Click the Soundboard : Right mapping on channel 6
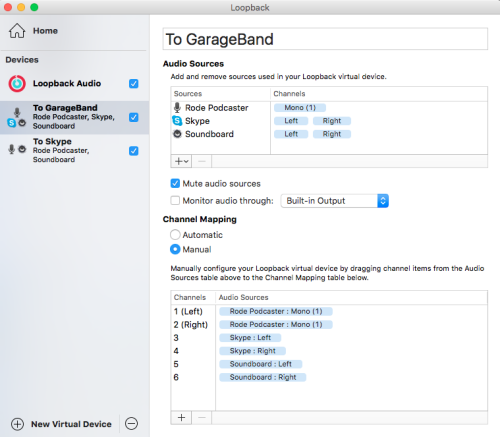This screenshot has height=437, width=500. [x=263, y=377]
